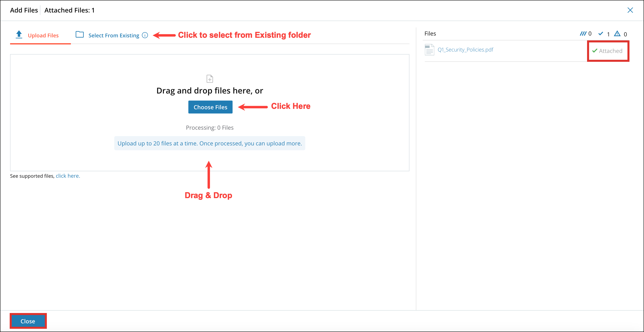This screenshot has height=332, width=644.
Task: Open supported files via click here link
Action: pos(67,176)
